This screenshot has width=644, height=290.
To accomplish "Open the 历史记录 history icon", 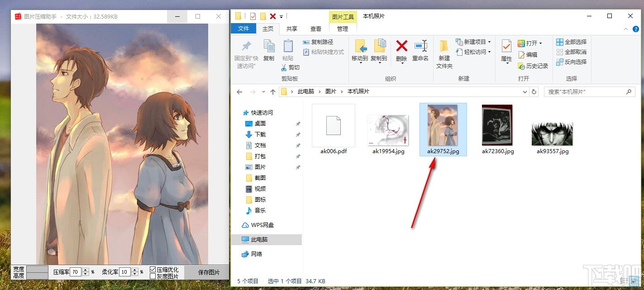I will click(x=521, y=66).
